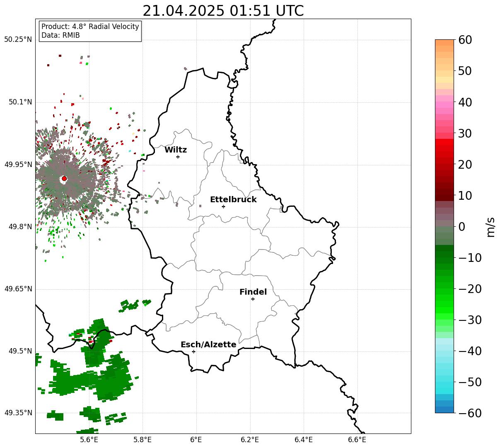Screen dimensions: 500x448
Task: Click the colorbar value −40
Action: click(470, 351)
